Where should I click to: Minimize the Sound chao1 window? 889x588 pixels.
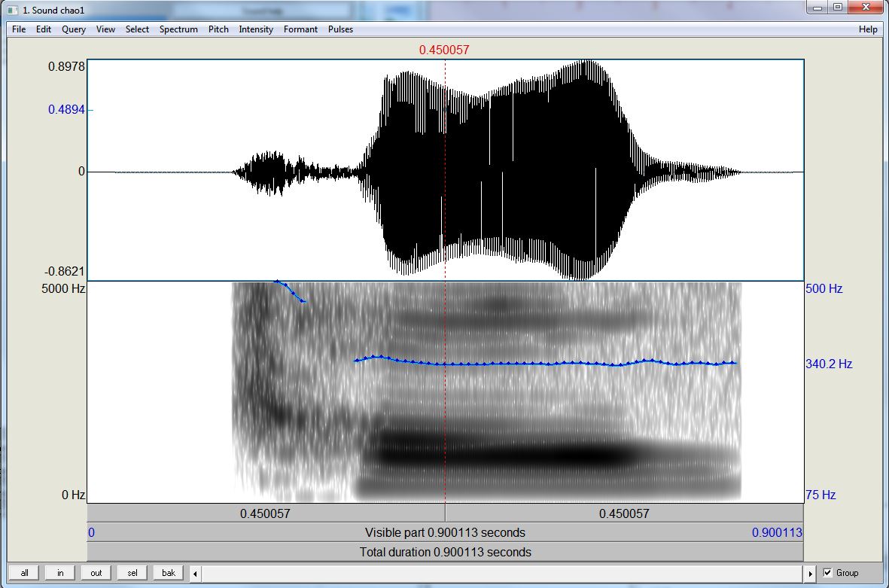[x=817, y=8]
